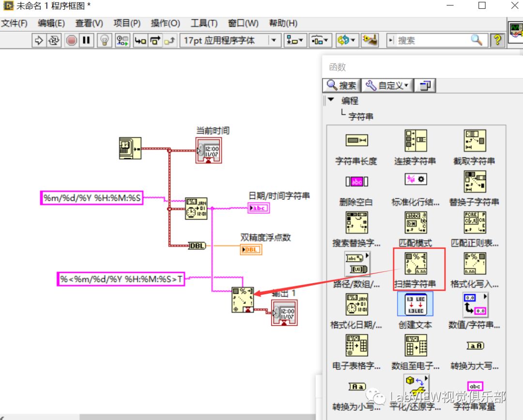The image size is (523, 420).
Task: Open the 工具(T) menu
Action: (x=204, y=23)
